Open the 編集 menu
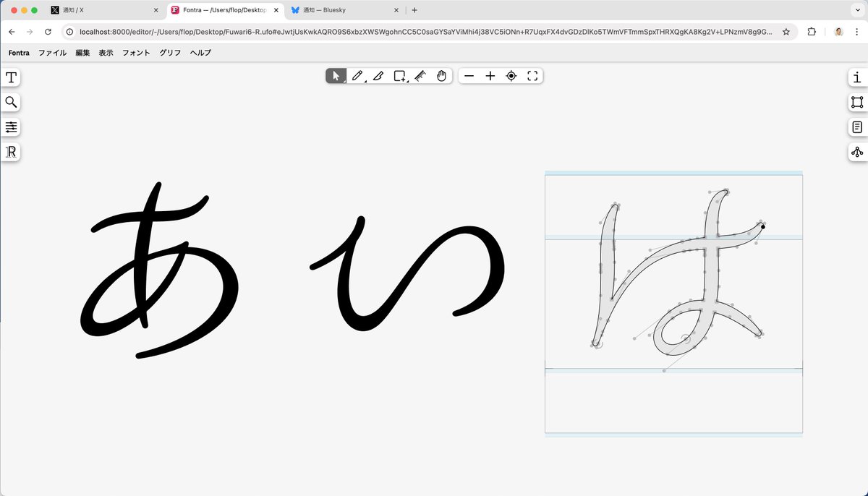868x496 pixels. pyautogui.click(x=82, y=53)
